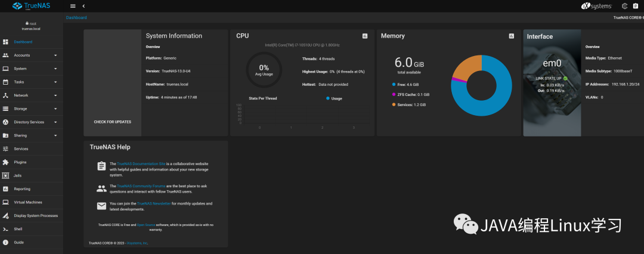Click the documentation clipboard icon in Help

coord(101,166)
